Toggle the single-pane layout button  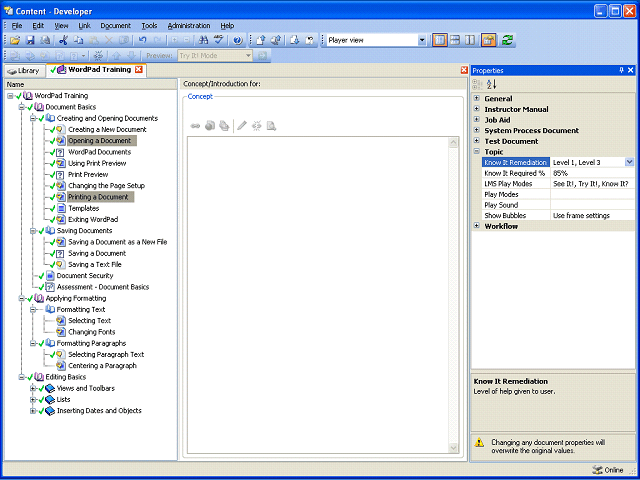pyautogui.click(x=440, y=40)
